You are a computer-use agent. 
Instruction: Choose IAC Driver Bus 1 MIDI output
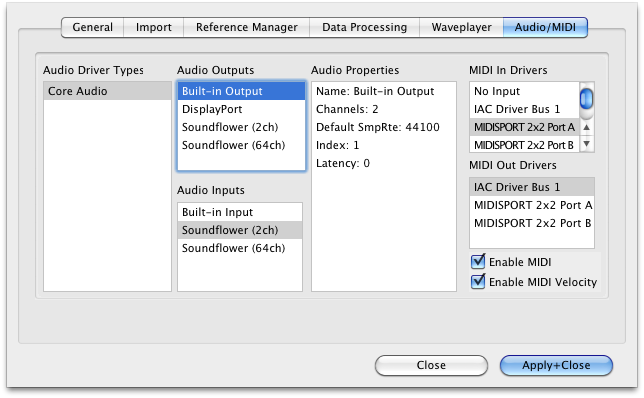click(x=532, y=187)
